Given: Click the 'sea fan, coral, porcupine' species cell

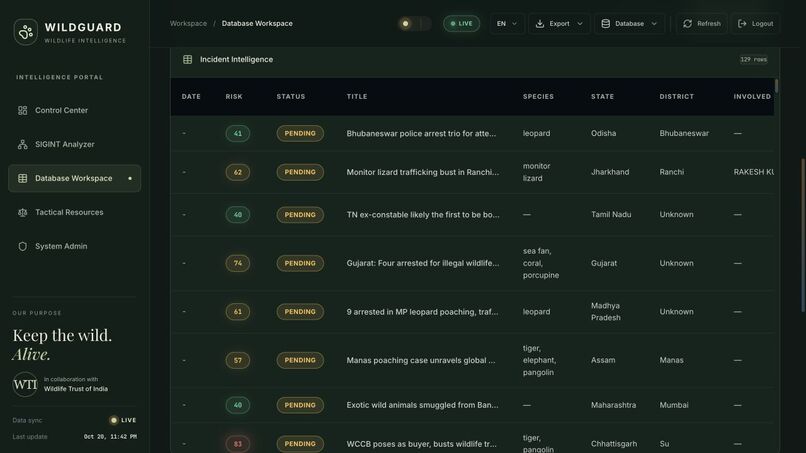Looking at the screenshot, I should click(x=541, y=263).
